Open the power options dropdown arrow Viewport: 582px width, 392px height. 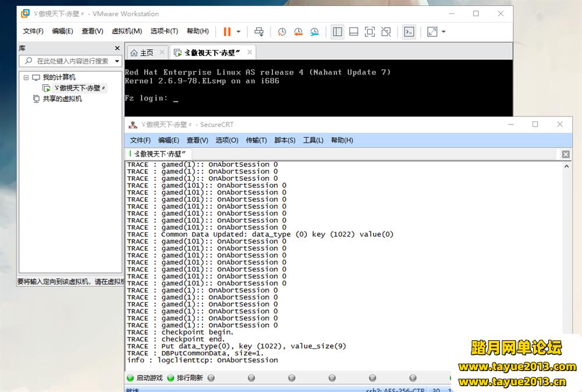(x=239, y=31)
